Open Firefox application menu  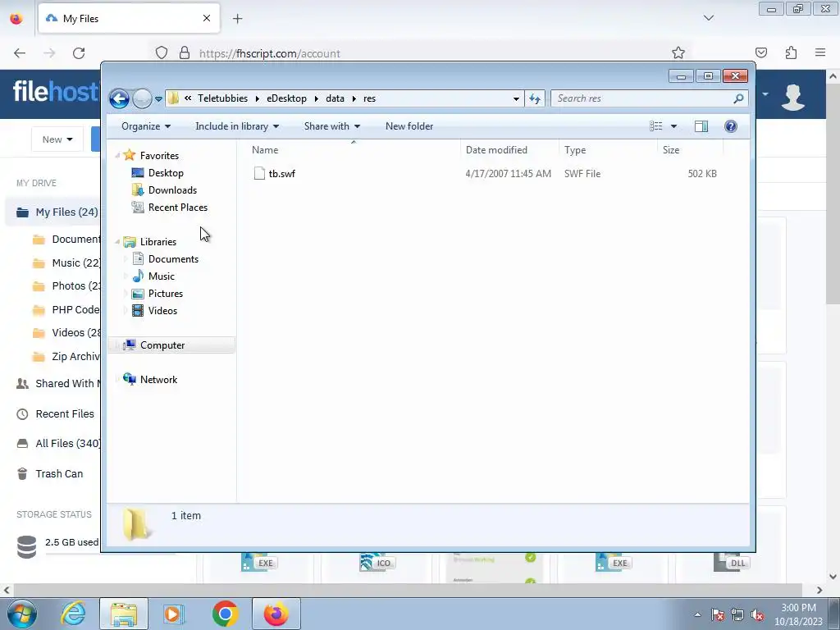[x=820, y=52]
